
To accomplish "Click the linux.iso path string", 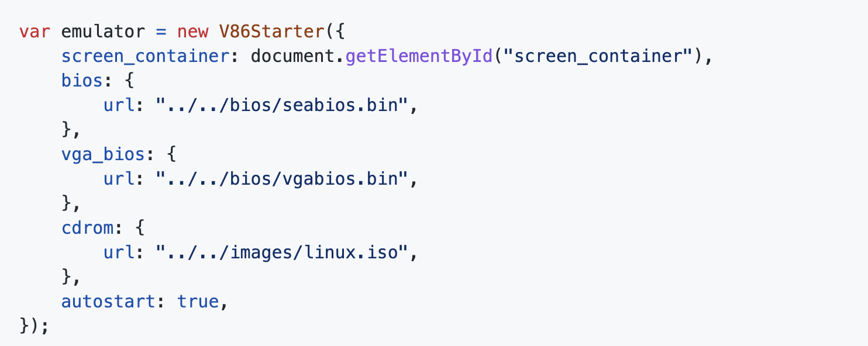I will pyautogui.click(x=282, y=253).
